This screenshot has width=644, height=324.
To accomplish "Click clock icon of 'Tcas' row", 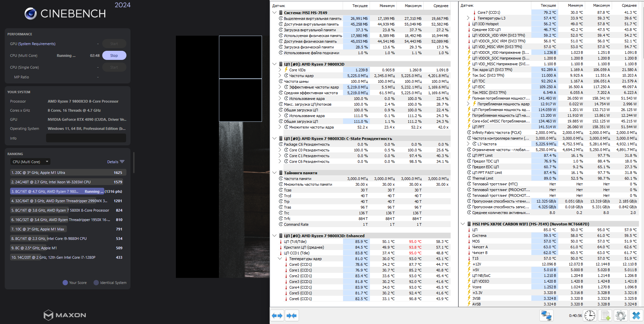I will click(280, 190).
